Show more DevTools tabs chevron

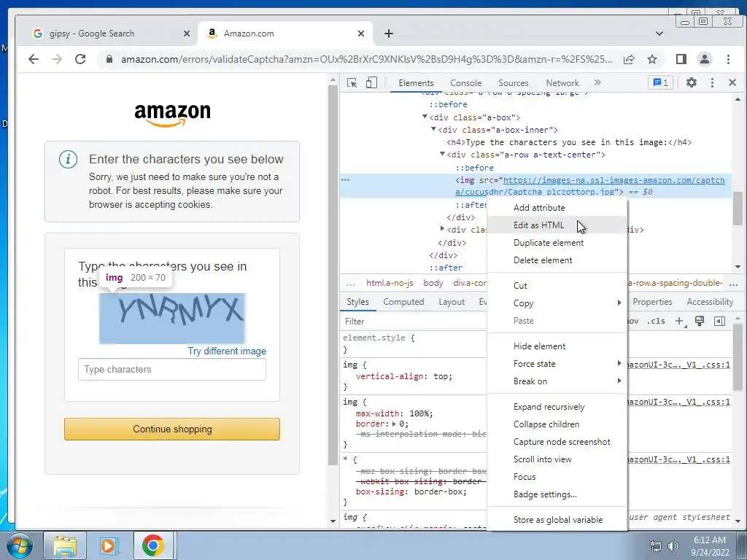click(x=597, y=83)
